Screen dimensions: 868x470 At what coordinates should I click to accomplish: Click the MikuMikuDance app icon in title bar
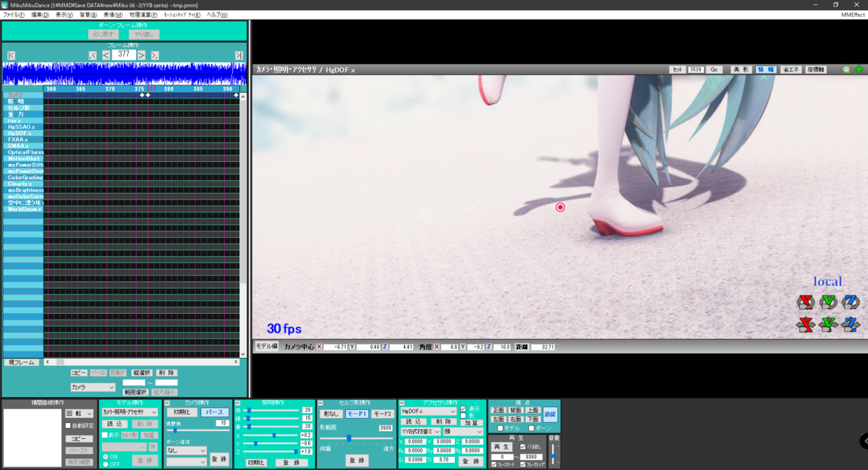5,4
